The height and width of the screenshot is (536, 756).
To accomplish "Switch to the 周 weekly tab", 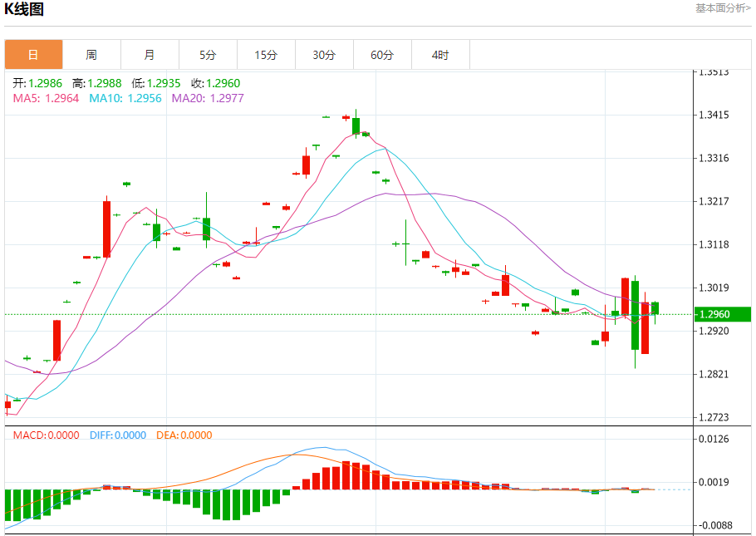I will click(91, 55).
